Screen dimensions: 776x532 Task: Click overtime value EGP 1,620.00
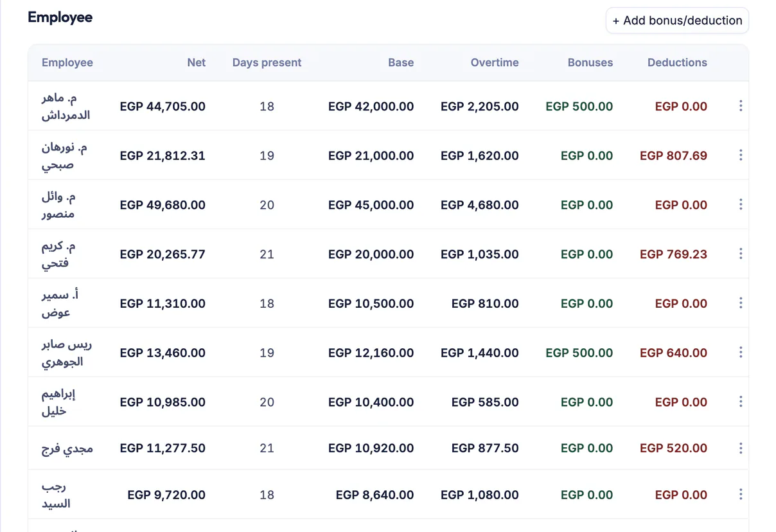pos(480,155)
